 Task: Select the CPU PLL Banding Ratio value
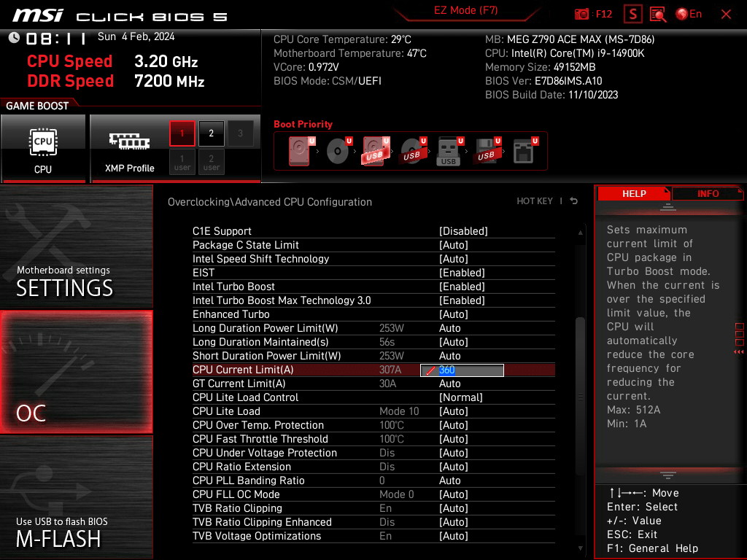tap(449, 481)
